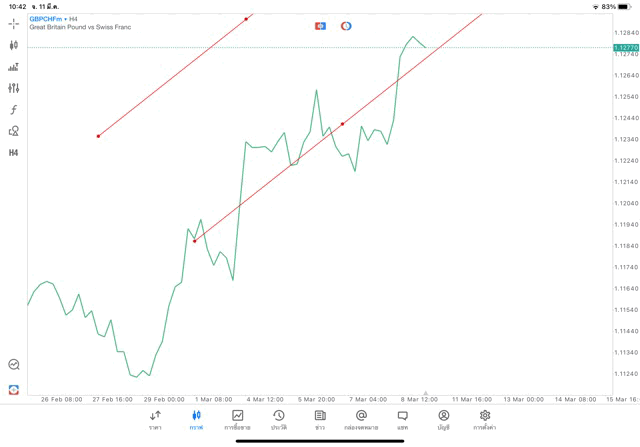Open the drawing objects shapes tool
The width and height of the screenshot is (640, 447).
coord(14,131)
